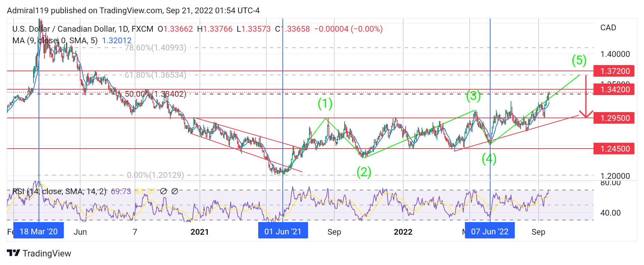Click the first RSI empty-set symbol
Image resolution: width=644 pixels, height=265 pixels.
[x=163, y=191]
